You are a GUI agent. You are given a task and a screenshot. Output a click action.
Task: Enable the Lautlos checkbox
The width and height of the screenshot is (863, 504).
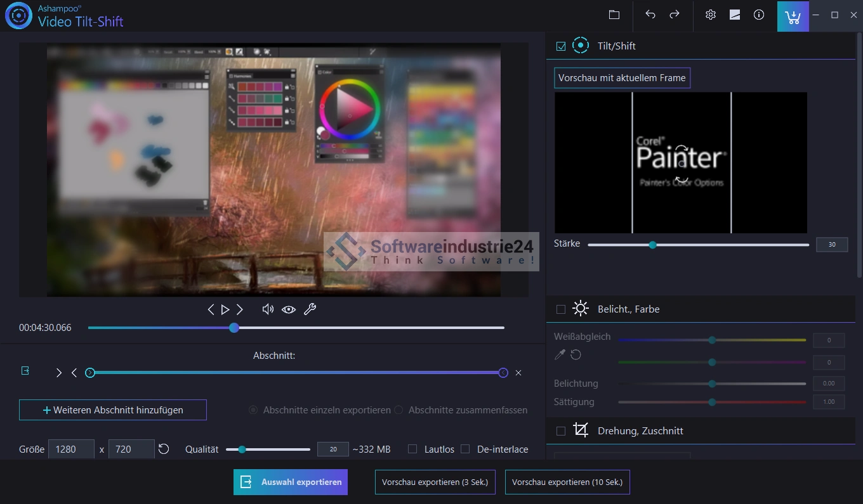[x=412, y=449]
